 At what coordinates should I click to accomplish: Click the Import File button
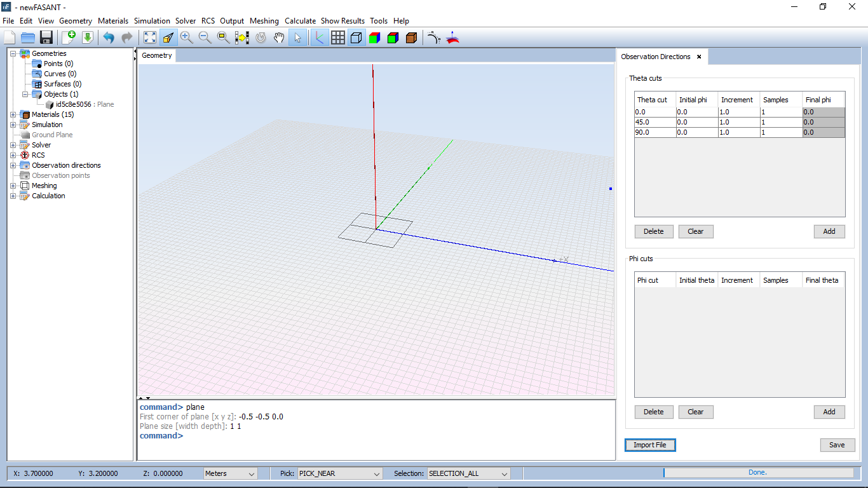pos(649,445)
